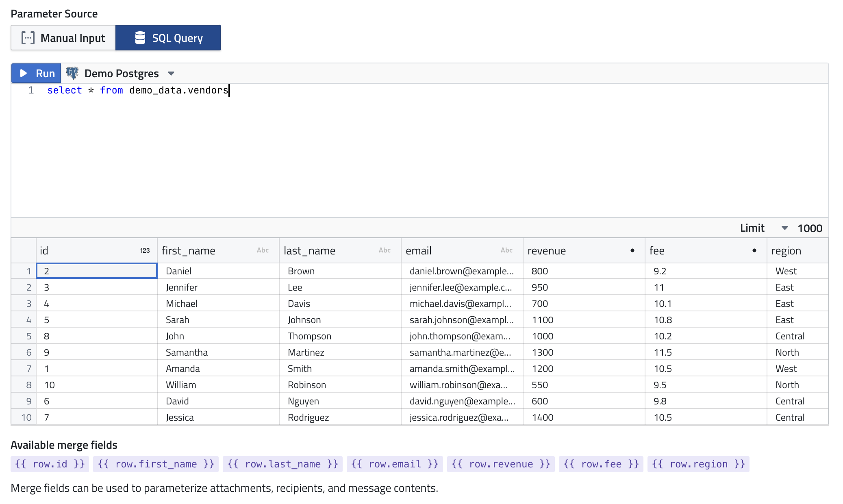Screen dimensions: 843x504
Task: Click the Run play icon
Action: (24, 73)
